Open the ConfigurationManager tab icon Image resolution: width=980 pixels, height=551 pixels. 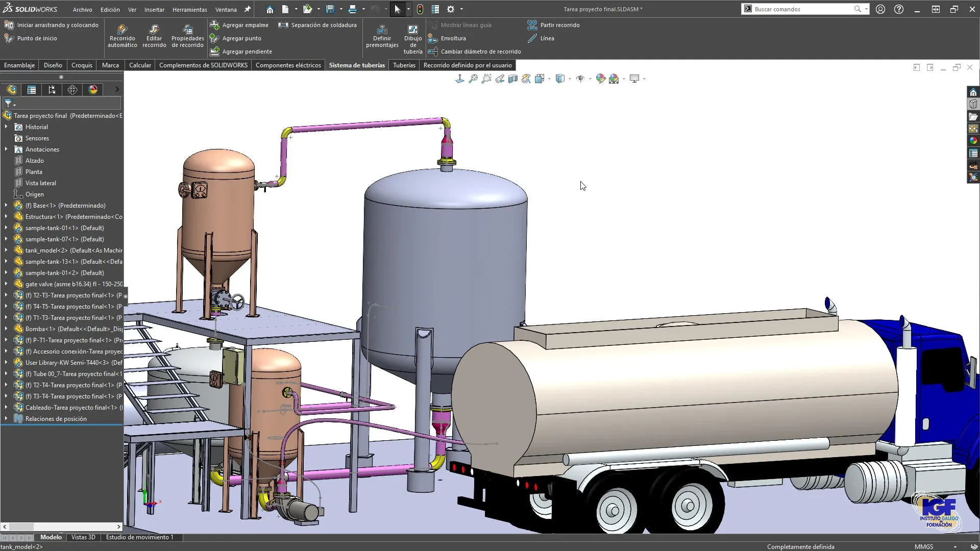pyautogui.click(x=52, y=90)
